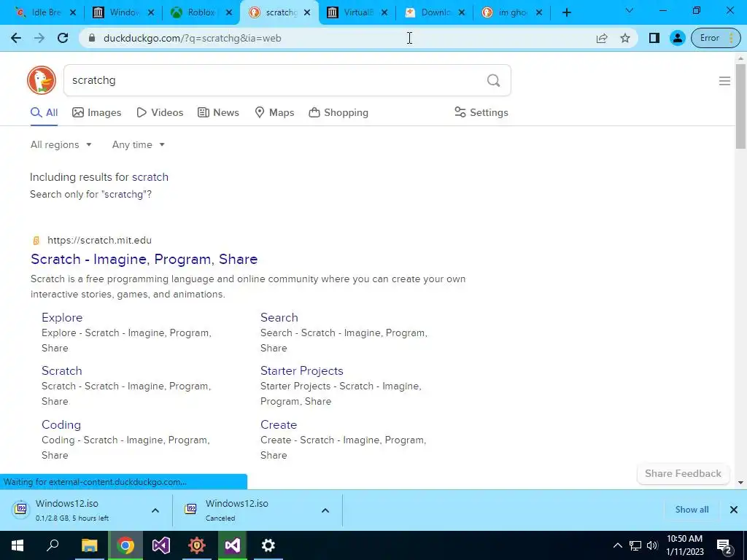747x560 pixels.
Task: Click the browser forward arrow
Action: (x=39, y=38)
